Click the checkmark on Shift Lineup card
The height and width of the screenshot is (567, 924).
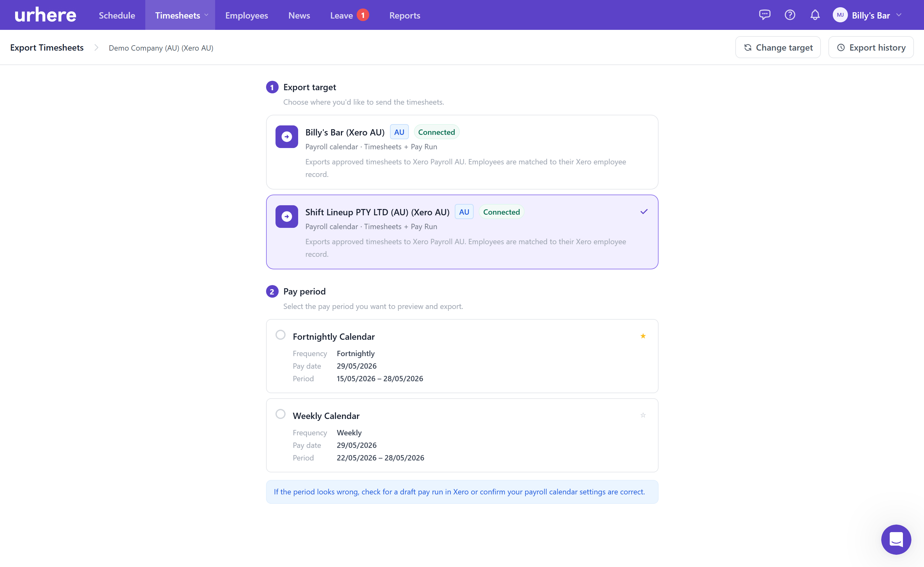644,212
